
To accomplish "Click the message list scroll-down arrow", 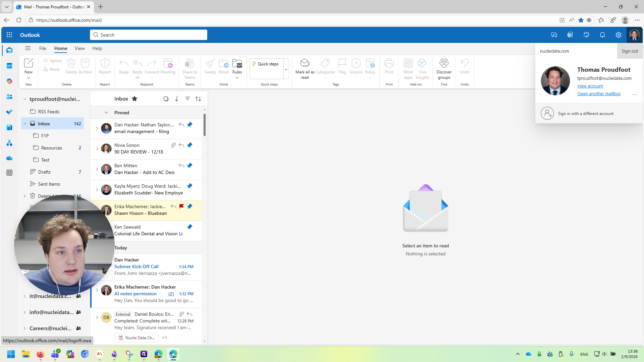I will pyautogui.click(x=205, y=342).
